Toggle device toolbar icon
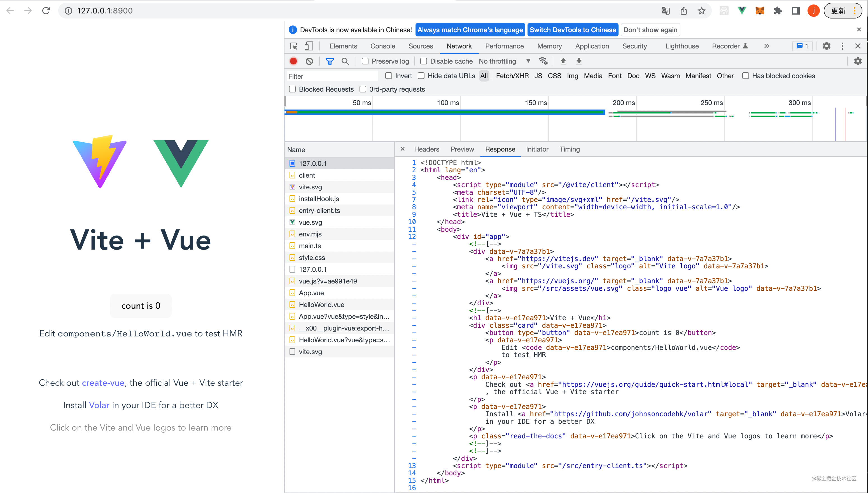 tap(309, 46)
